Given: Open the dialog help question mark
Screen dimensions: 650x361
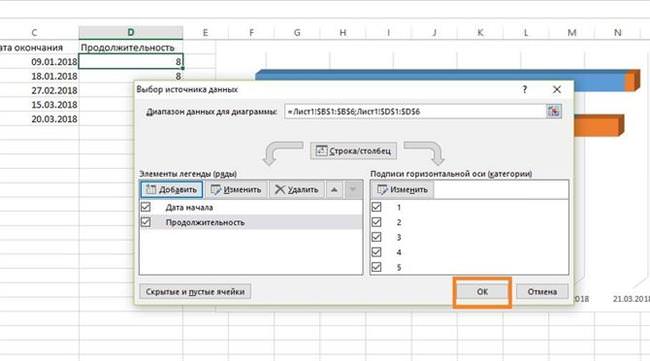Looking at the screenshot, I should tap(525, 89).
